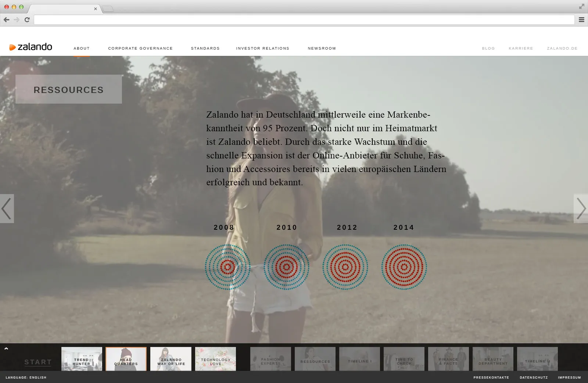588x383 pixels.
Task: Open the TIMELINE II thumbnail
Action: (x=537, y=359)
